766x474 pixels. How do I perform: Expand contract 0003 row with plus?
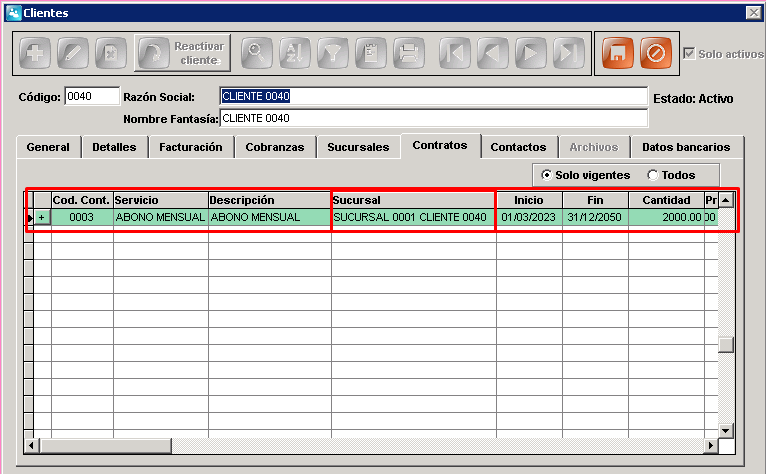[x=42, y=217]
